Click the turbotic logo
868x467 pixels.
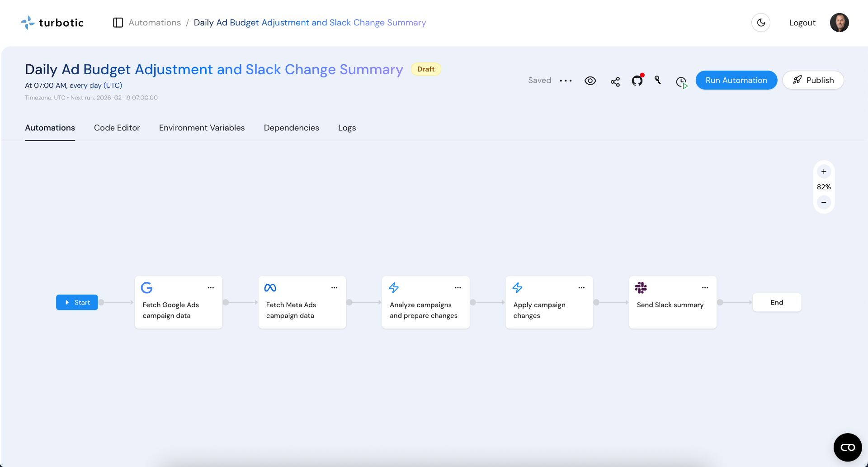[52, 23]
